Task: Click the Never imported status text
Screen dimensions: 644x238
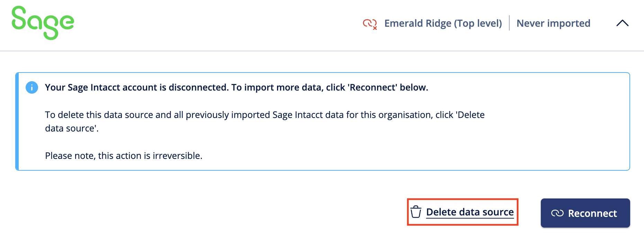Action: pyautogui.click(x=553, y=23)
